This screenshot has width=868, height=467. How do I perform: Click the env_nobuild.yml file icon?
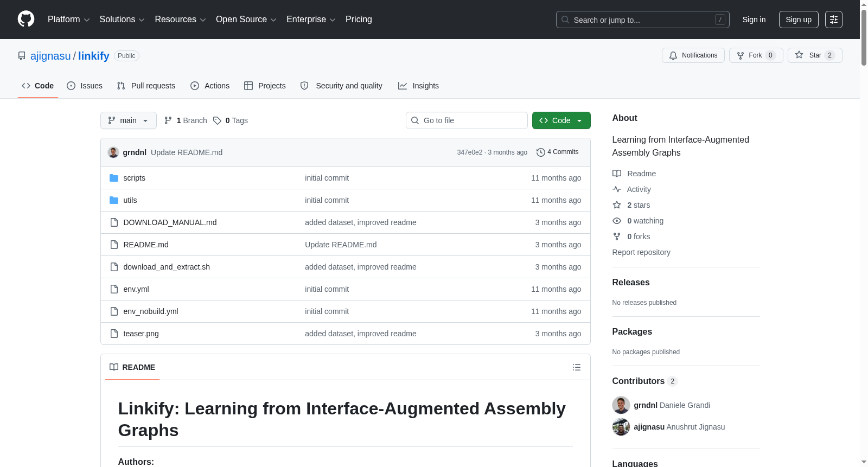114,311
